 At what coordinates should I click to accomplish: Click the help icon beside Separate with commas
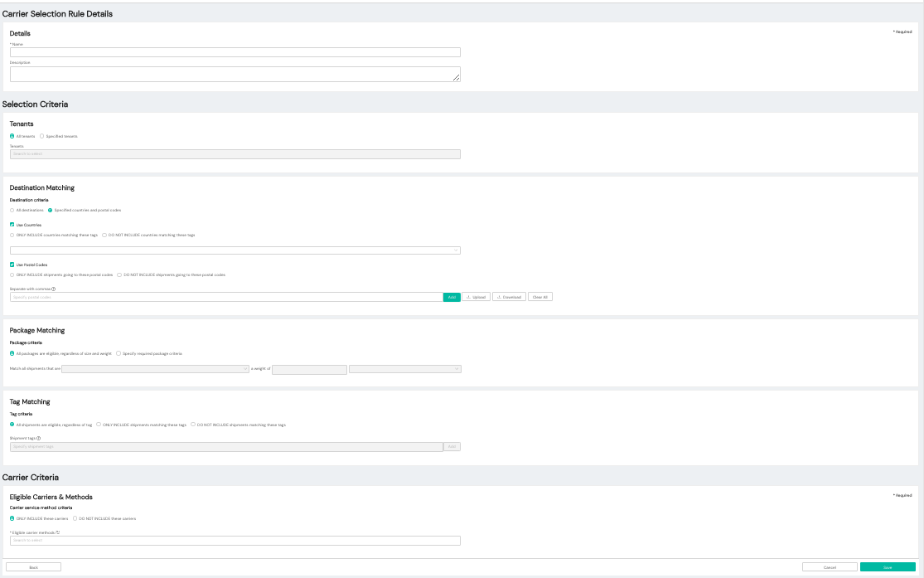click(x=54, y=289)
